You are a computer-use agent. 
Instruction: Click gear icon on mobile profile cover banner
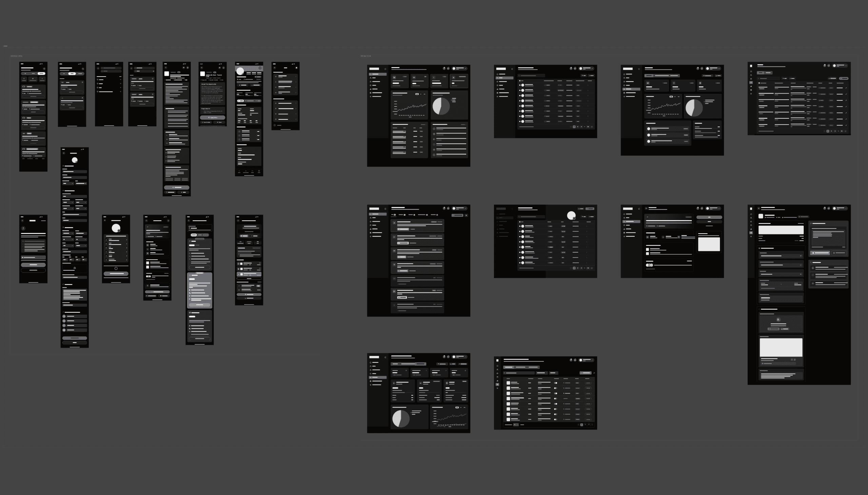tap(260, 68)
